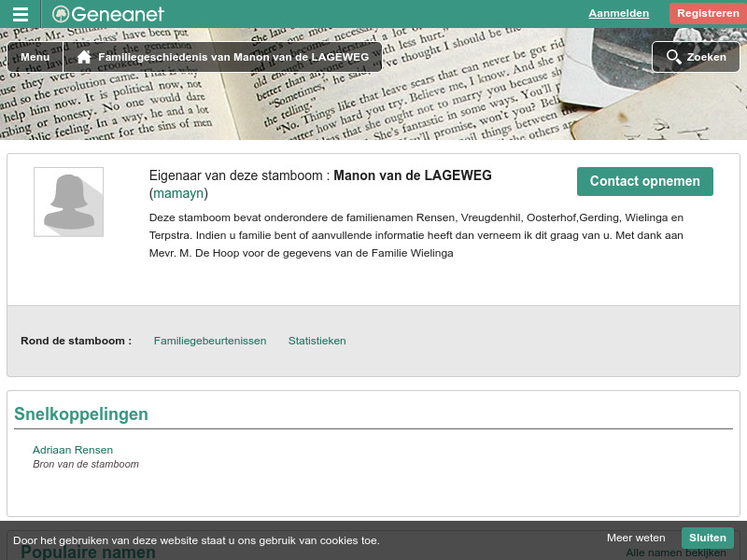Open the Zoeken search panel
747x560 pixels.
(696, 57)
